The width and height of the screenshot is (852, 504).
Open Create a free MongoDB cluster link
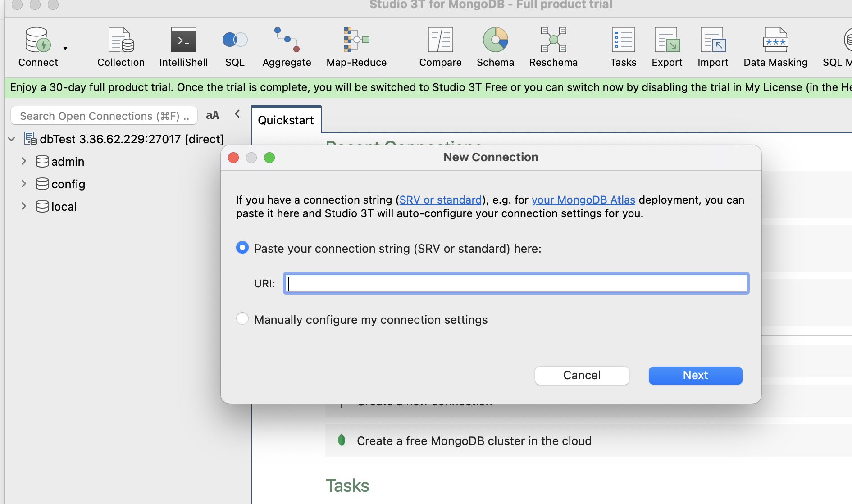(x=474, y=441)
